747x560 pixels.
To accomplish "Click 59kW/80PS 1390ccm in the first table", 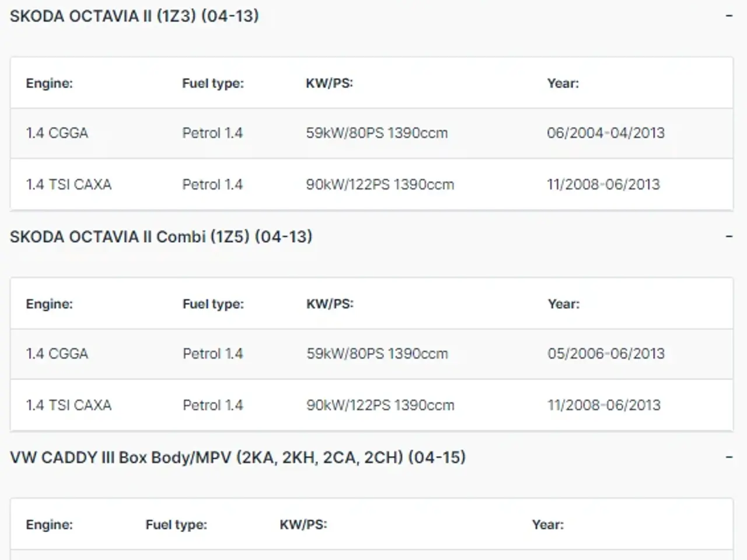I will coord(377,133).
